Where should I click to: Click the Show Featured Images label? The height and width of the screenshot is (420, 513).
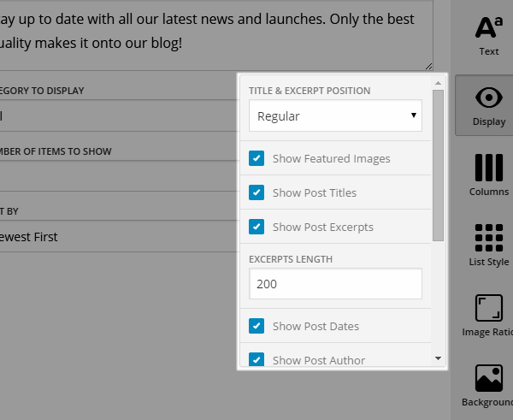tap(332, 159)
